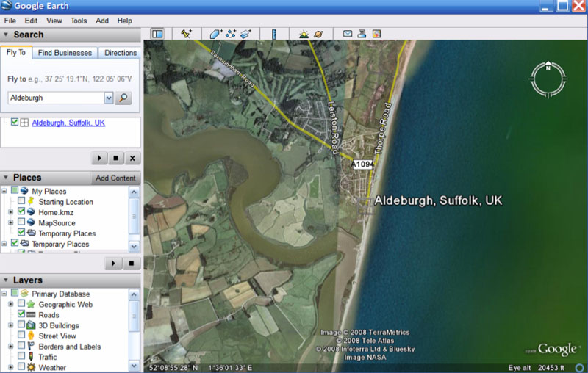Print the current view
Image resolution: width=588 pixels, height=373 pixels.
click(362, 34)
